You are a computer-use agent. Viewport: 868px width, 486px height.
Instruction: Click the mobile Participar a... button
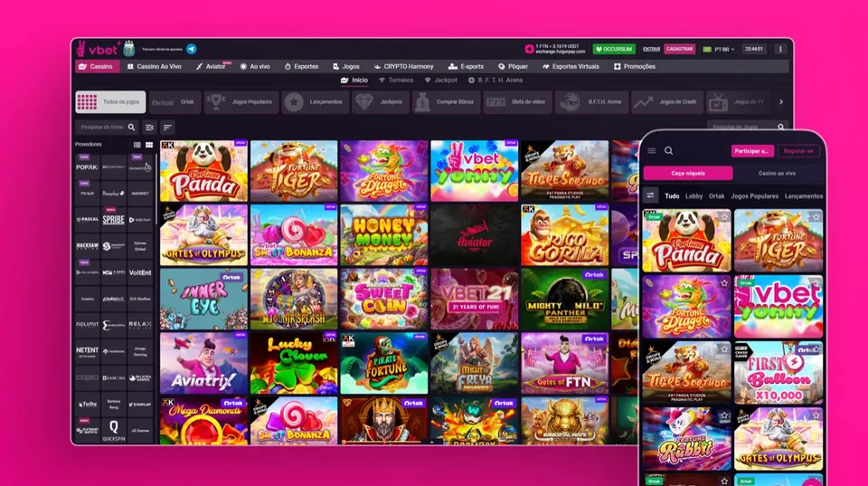[752, 151]
